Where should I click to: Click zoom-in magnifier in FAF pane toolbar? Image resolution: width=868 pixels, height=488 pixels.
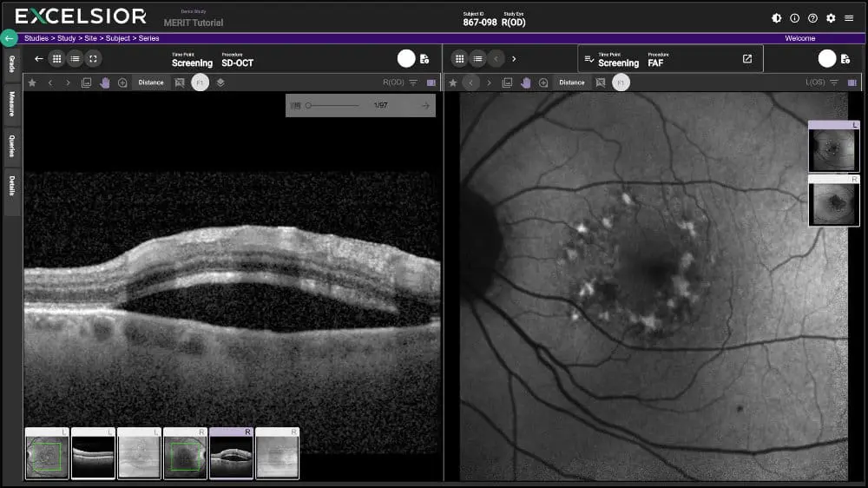coord(543,82)
